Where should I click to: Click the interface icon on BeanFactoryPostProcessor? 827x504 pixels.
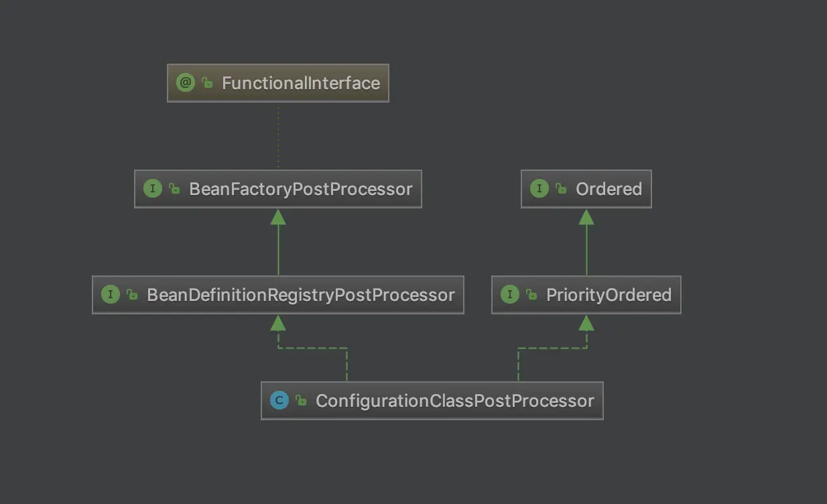point(153,188)
